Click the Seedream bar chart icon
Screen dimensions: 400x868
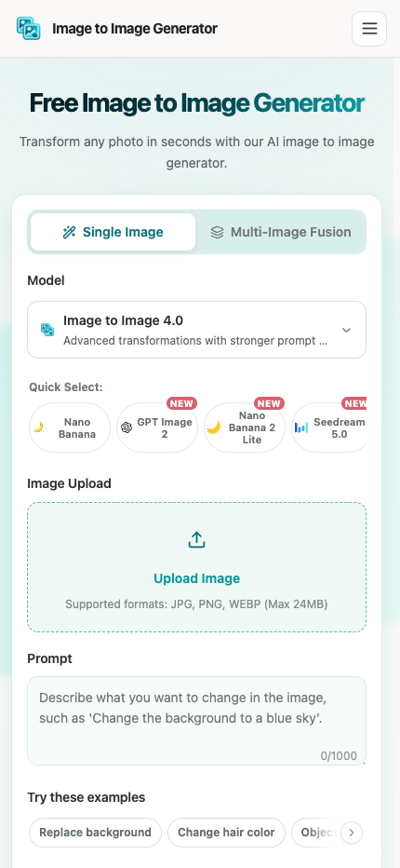pos(301,427)
